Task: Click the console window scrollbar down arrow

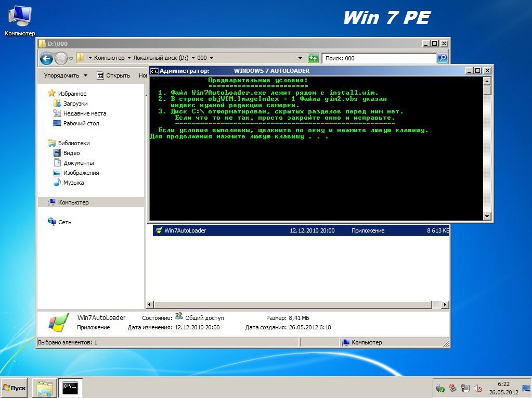Action: click(x=487, y=216)
